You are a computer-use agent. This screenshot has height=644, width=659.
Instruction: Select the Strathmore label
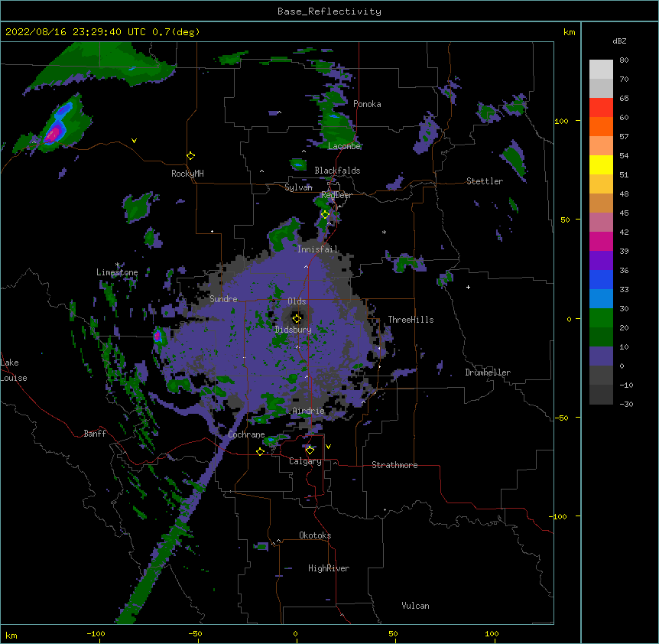click(x=394, y=465)
